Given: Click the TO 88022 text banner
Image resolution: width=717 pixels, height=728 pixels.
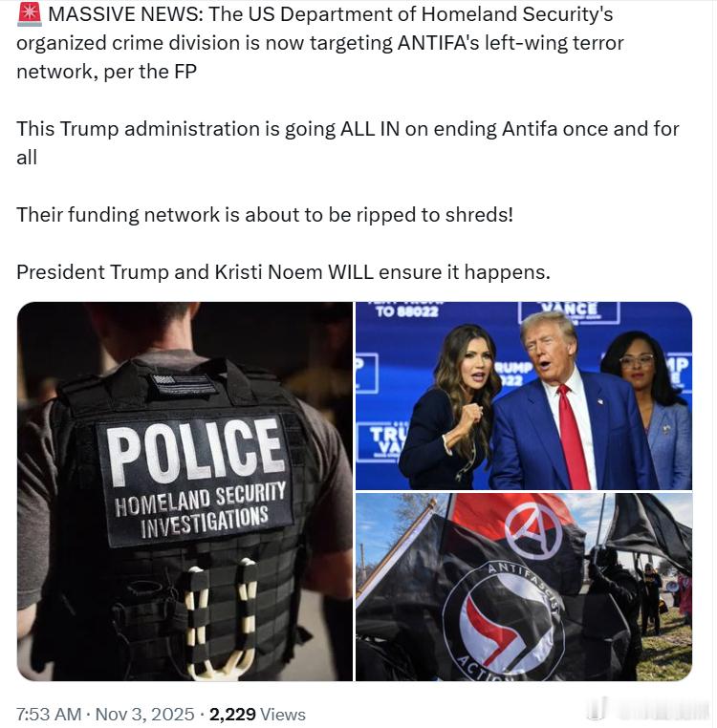Looking at the screenshot, I should (x=406, y=310).
